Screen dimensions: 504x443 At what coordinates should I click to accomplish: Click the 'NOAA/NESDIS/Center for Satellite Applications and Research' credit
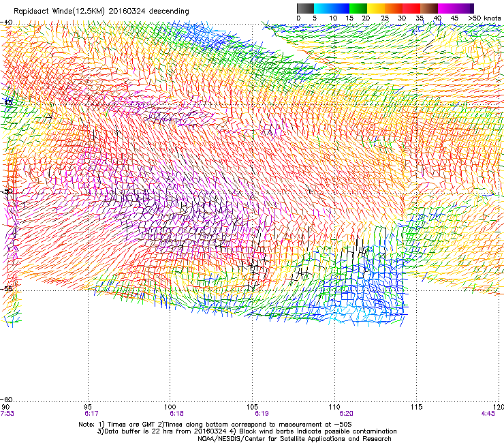(294, 439)
